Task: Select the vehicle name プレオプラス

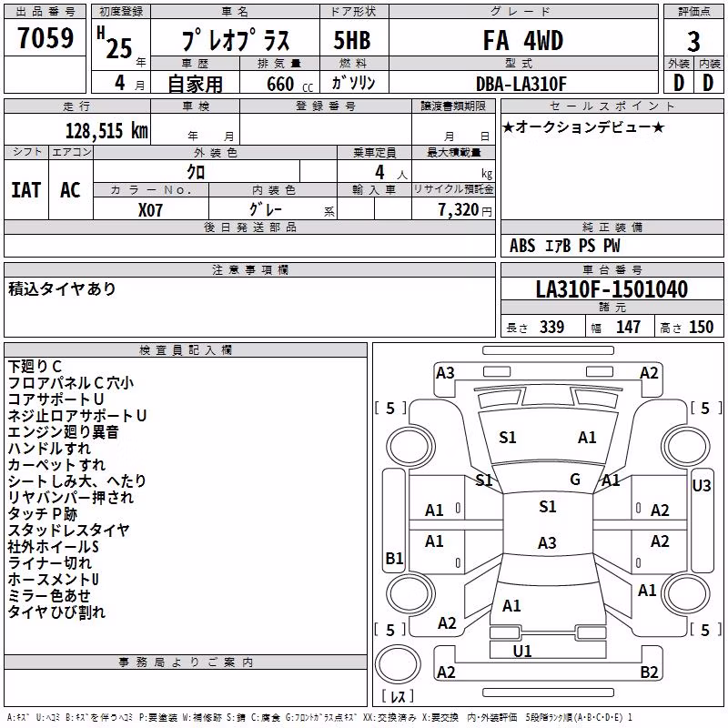Action: tap(236, 40)
